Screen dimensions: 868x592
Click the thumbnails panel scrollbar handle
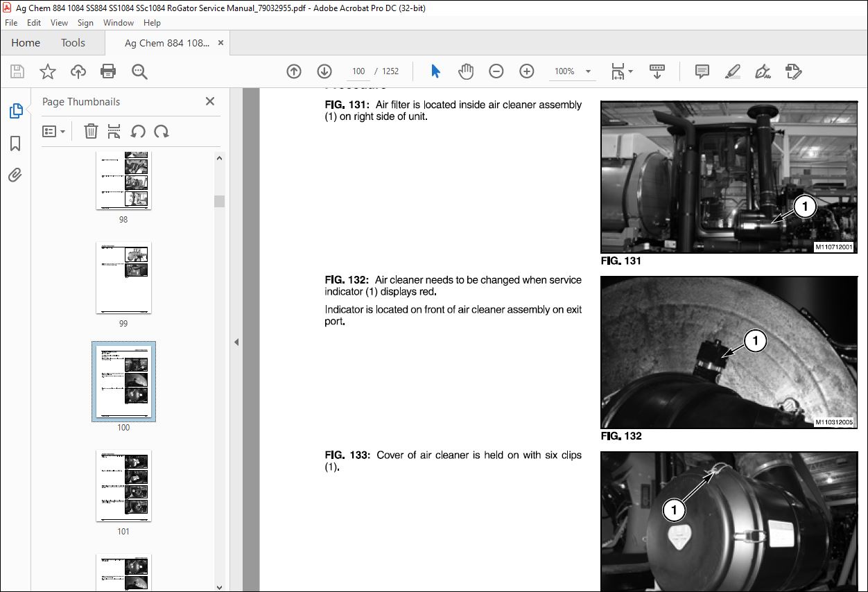click(219, 201)
